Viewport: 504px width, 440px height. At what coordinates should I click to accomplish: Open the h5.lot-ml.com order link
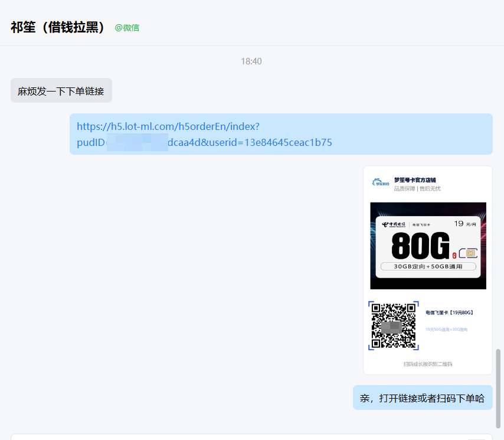[204, 134]
